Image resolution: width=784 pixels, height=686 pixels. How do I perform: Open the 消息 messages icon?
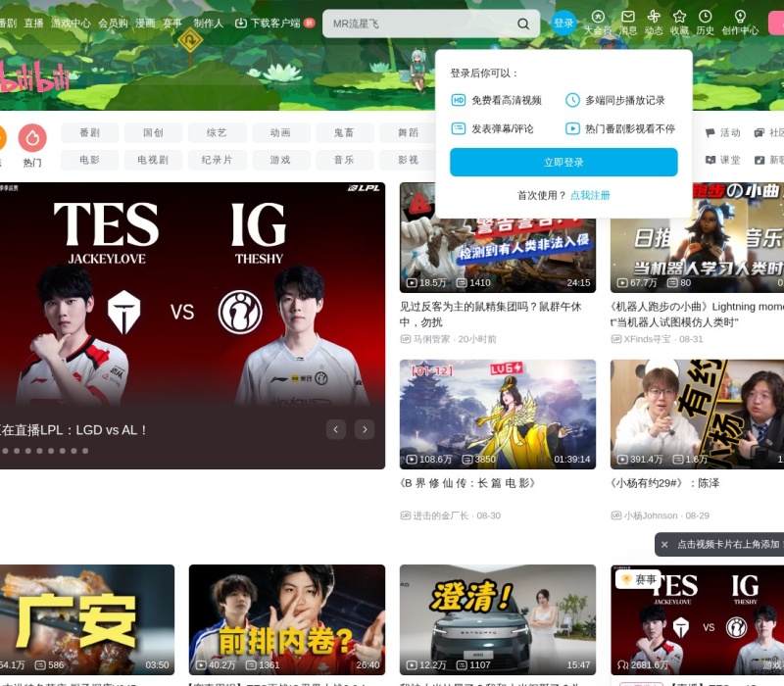(628, 23)
